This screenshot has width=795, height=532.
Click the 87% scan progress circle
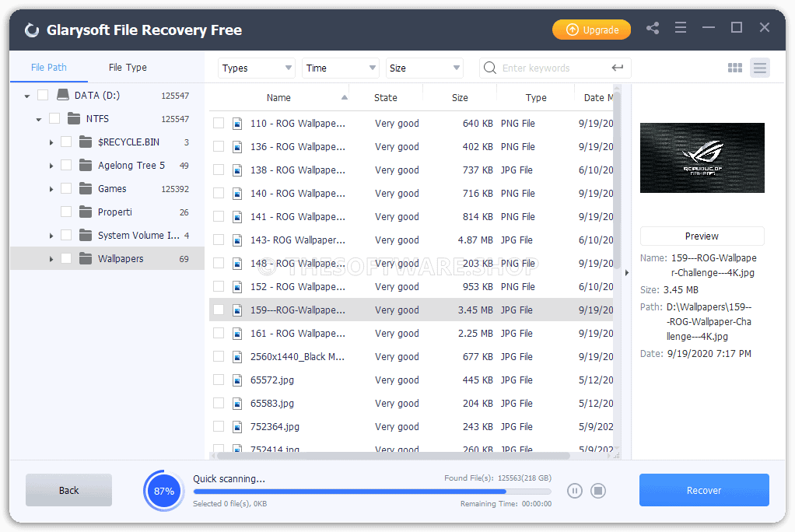pos(164,491)
